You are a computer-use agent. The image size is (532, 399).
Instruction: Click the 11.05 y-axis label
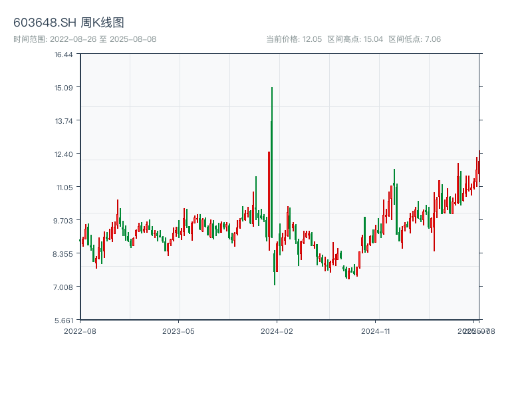(x=65, y=188)
